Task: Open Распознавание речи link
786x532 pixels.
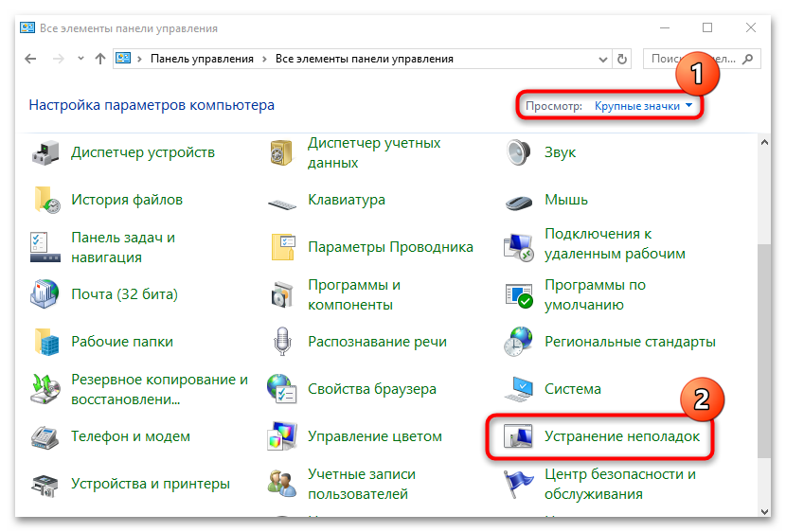Action: click(x=377, y=342)
